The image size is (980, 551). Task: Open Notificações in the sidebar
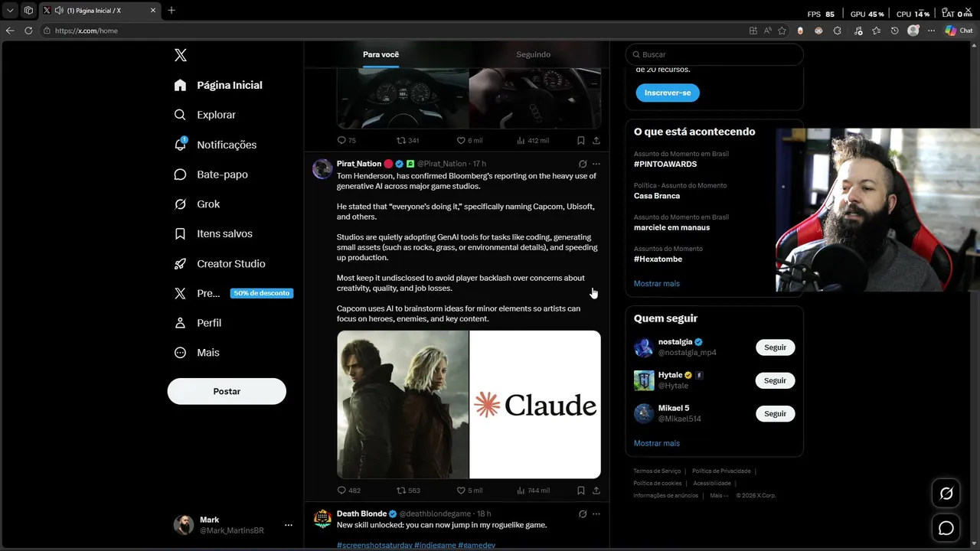215,145
